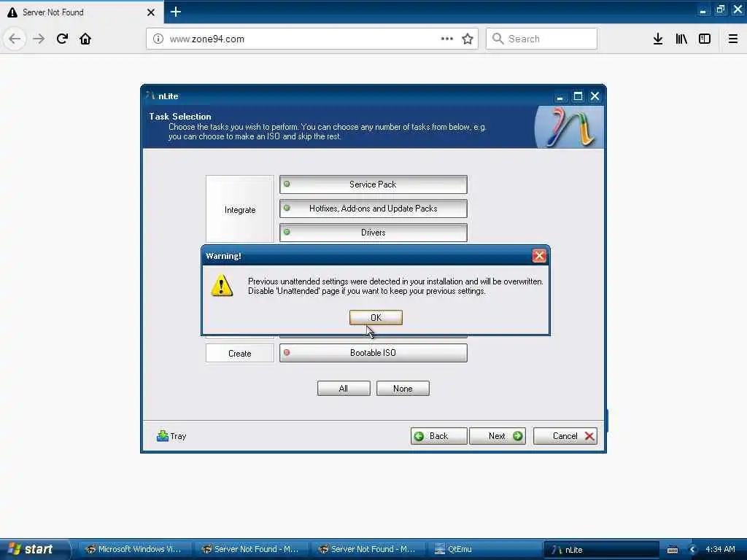This screenshot has height=560, width=747.
Task: Open the Windows start menu
Action: pyautogui.click(x=34, y=549)
